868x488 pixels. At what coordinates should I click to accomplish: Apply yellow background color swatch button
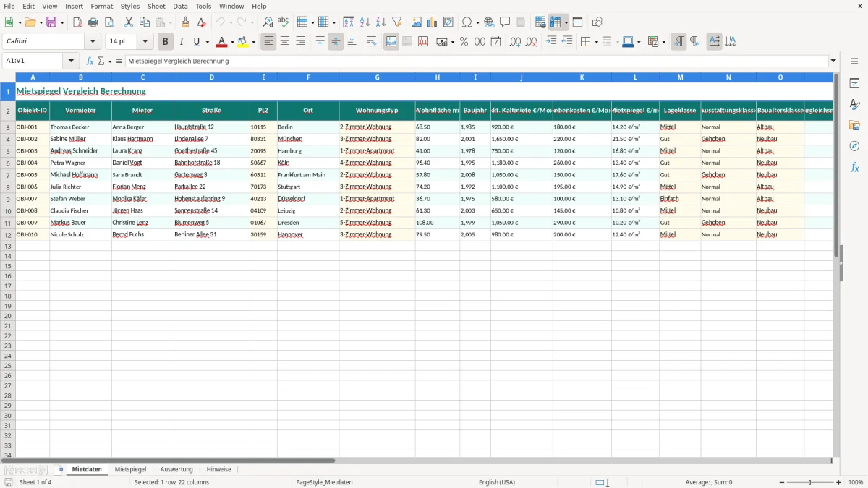243,42
